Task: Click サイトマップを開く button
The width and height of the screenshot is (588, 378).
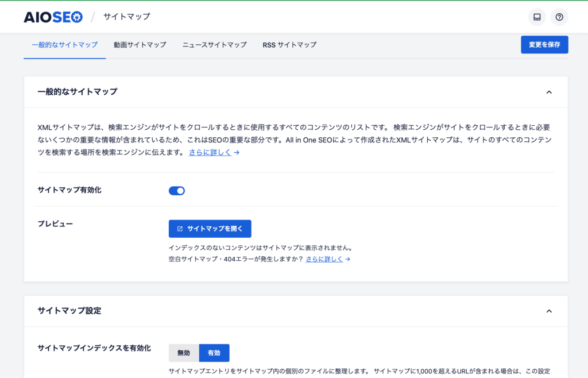Action: pyautogui.click(x=210, y=229)
